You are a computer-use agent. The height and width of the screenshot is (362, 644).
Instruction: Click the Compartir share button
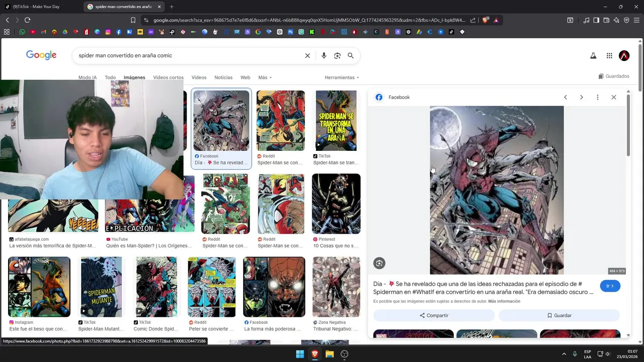[x=434, y=315]
